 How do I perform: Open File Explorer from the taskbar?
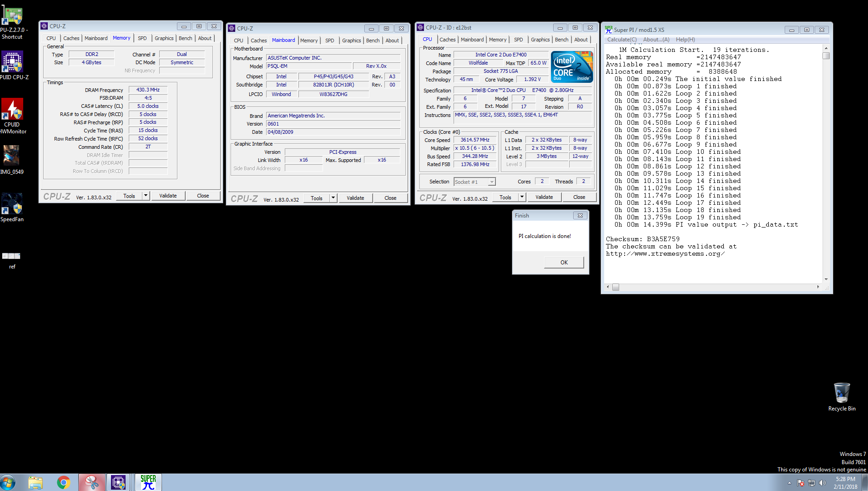[x=35, y=482]
